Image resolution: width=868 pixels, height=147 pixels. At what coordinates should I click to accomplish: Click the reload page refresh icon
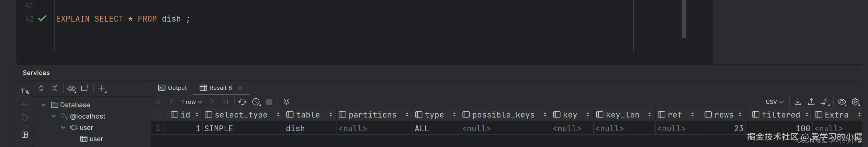point(242,102)
